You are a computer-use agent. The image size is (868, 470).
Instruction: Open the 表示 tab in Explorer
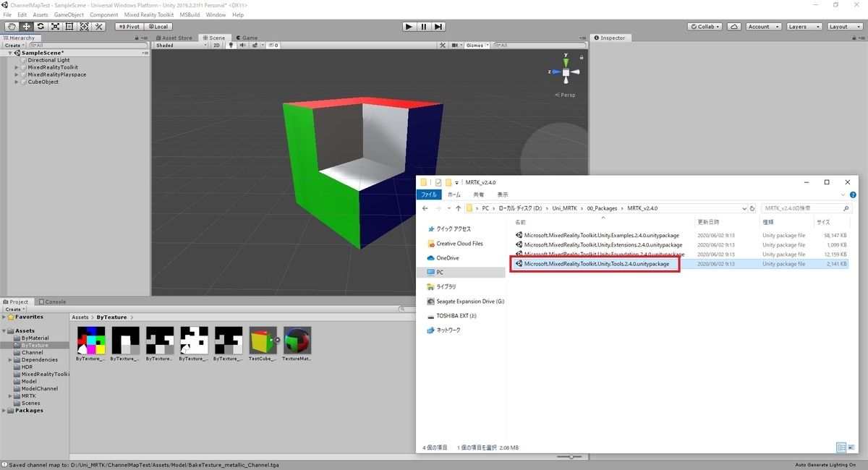click(x=502, y=195)
